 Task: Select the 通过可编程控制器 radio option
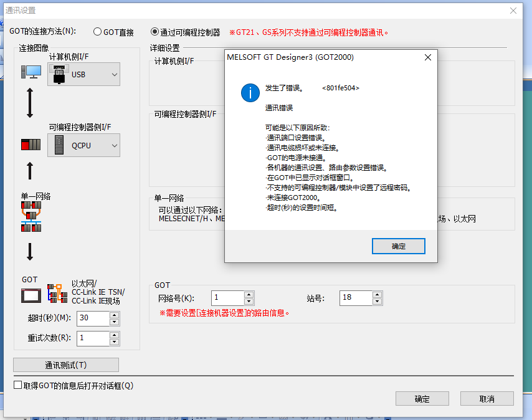[x=155, y=32]
